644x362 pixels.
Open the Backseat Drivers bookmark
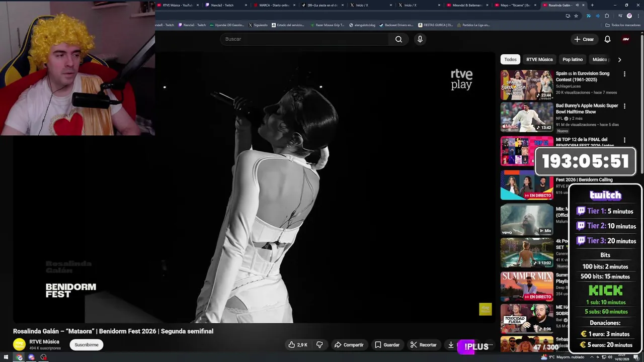[396, 25]
